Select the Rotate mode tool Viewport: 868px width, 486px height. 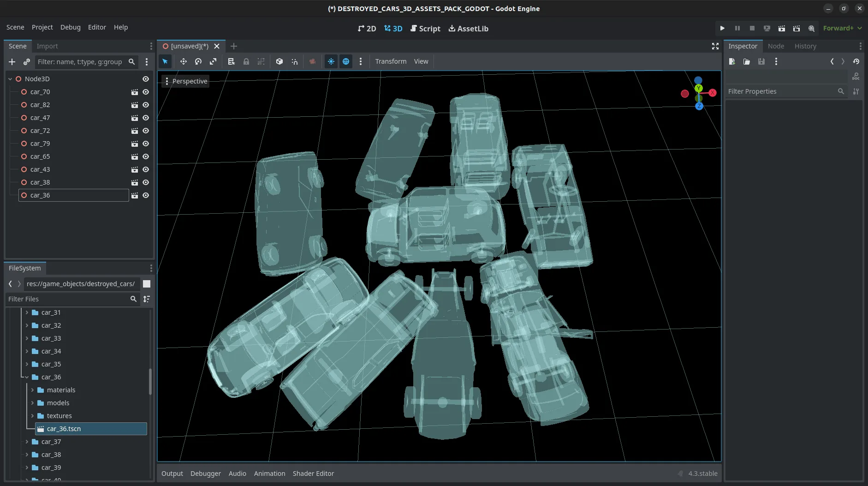pyautogui.click(x=198, y=61)
